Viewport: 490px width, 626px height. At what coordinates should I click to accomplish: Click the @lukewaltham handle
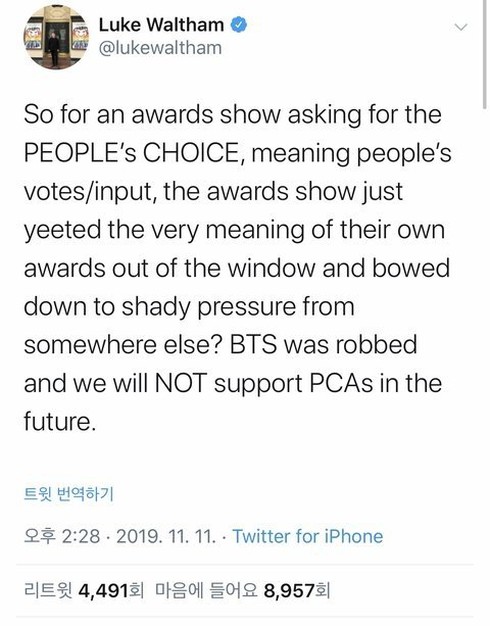(160, 48)
